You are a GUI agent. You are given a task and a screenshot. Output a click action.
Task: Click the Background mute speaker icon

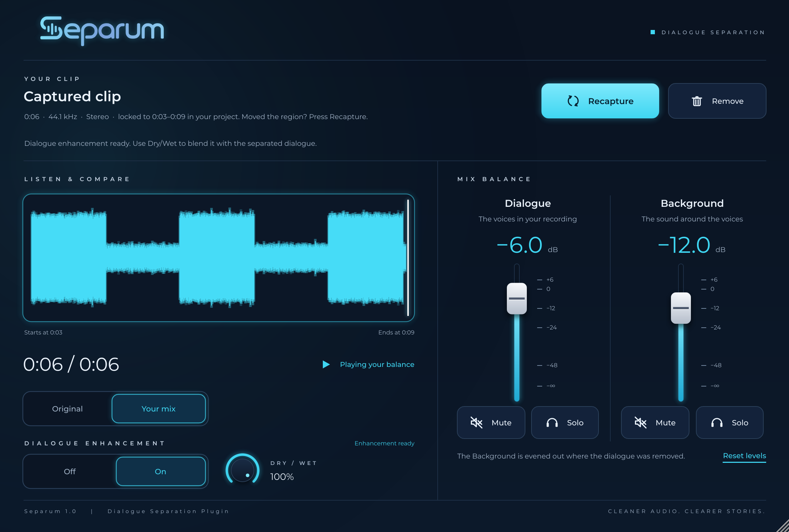click(640, 423)
